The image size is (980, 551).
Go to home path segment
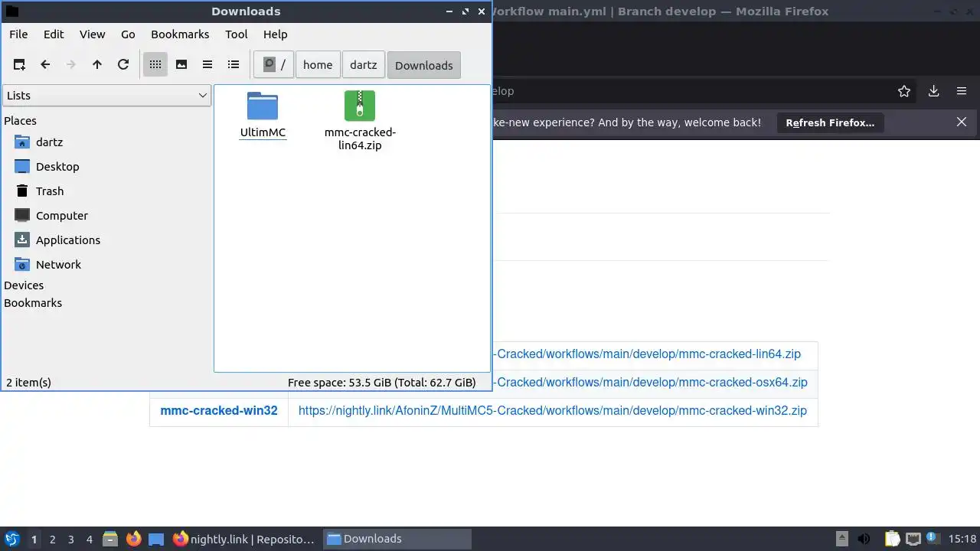(x=318, y=65)
